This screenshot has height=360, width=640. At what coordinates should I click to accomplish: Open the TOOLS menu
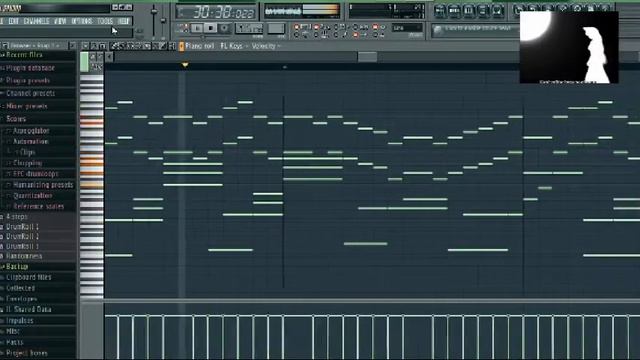(105, 21)
